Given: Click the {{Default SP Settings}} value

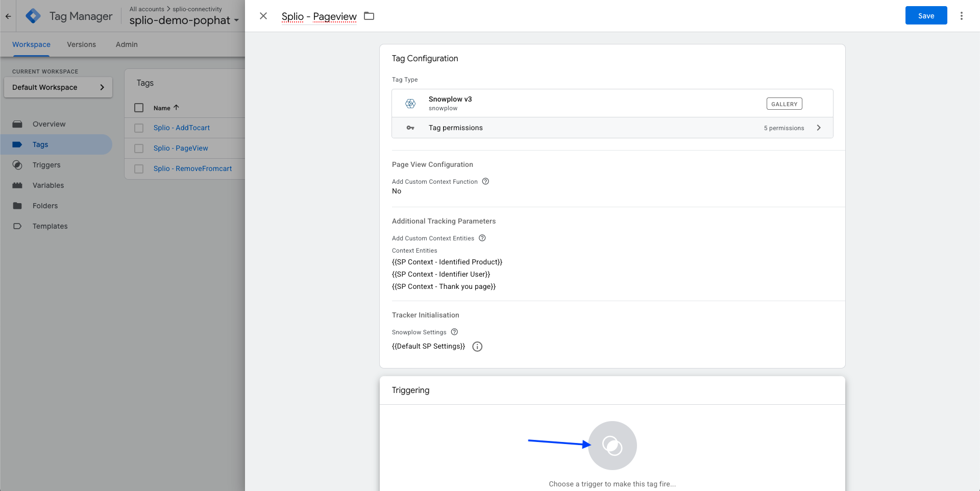Looking at the screenshot, I should (429, 346).
